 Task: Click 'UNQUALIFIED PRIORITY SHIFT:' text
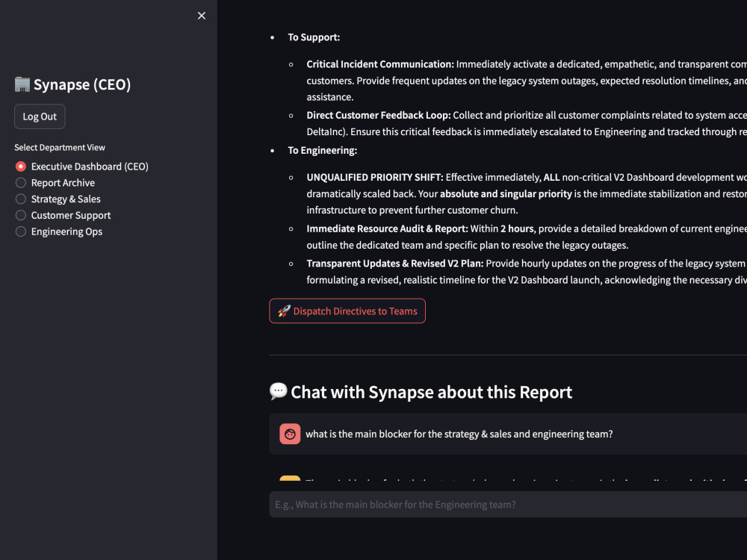click(x=375, y=177)
